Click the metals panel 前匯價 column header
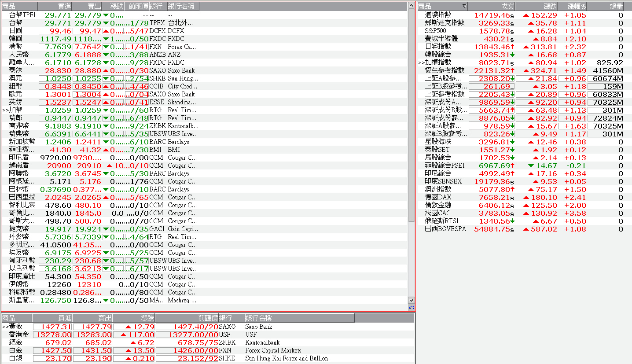Image resolution: width=632 pixels, height=364 pixels. [187, 318]
